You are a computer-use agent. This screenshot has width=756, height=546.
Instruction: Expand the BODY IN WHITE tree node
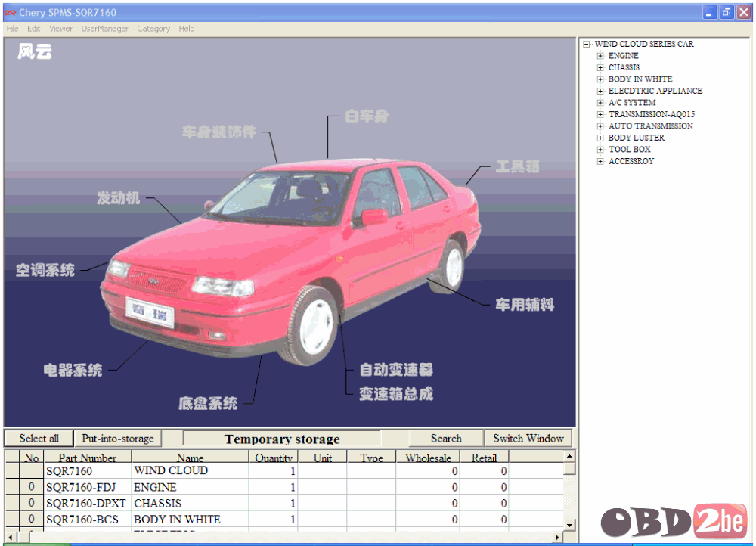coord(600,79)
